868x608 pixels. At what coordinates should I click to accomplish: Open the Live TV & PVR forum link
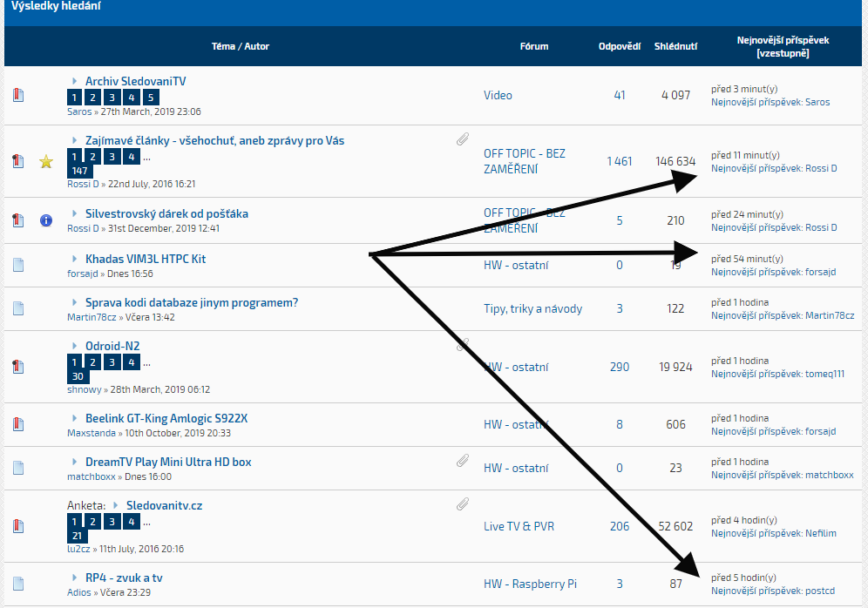(519, 526)
